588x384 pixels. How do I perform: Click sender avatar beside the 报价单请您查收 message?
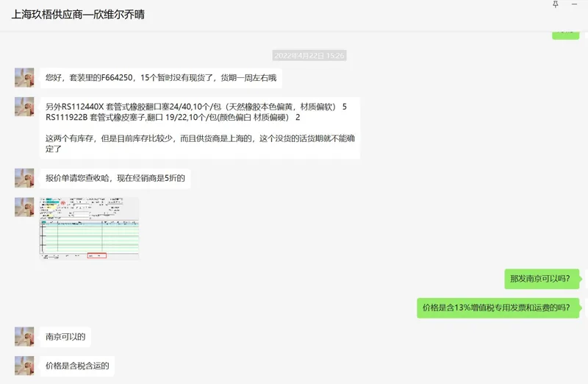pos(24,178)
